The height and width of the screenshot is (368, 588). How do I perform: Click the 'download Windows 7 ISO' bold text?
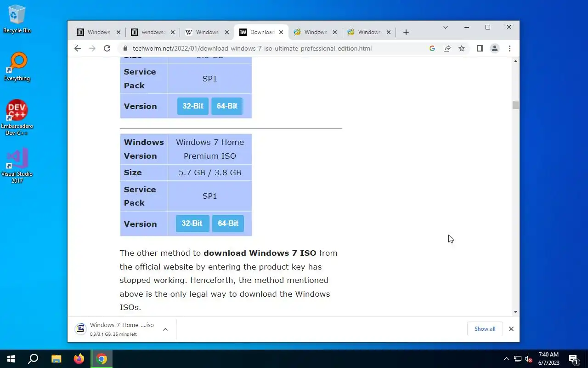tap(260, 253)
